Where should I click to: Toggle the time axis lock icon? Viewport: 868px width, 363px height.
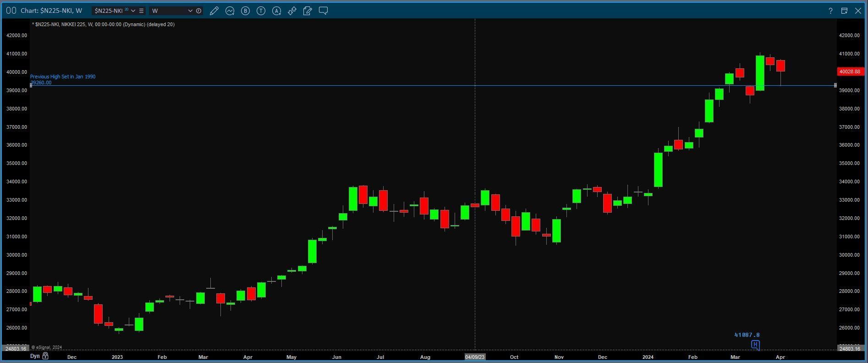tap(45, 356)
